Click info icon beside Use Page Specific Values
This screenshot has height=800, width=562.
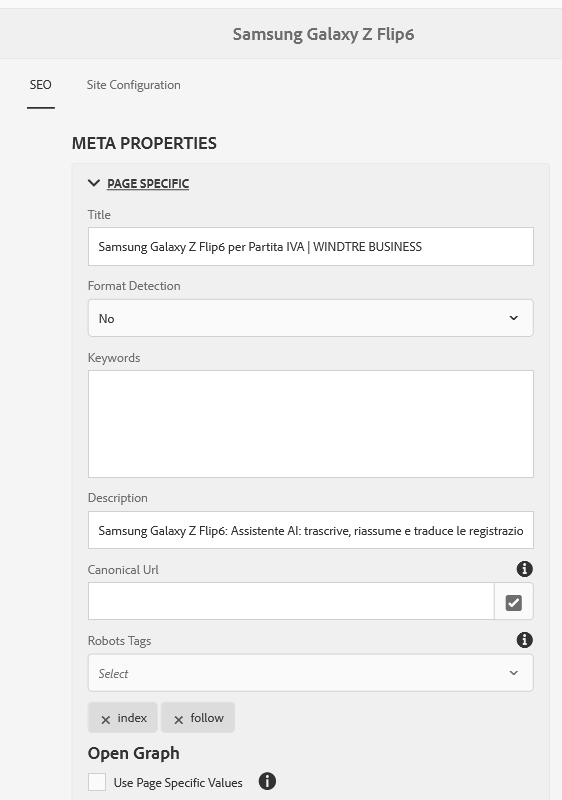coord(267,781)
